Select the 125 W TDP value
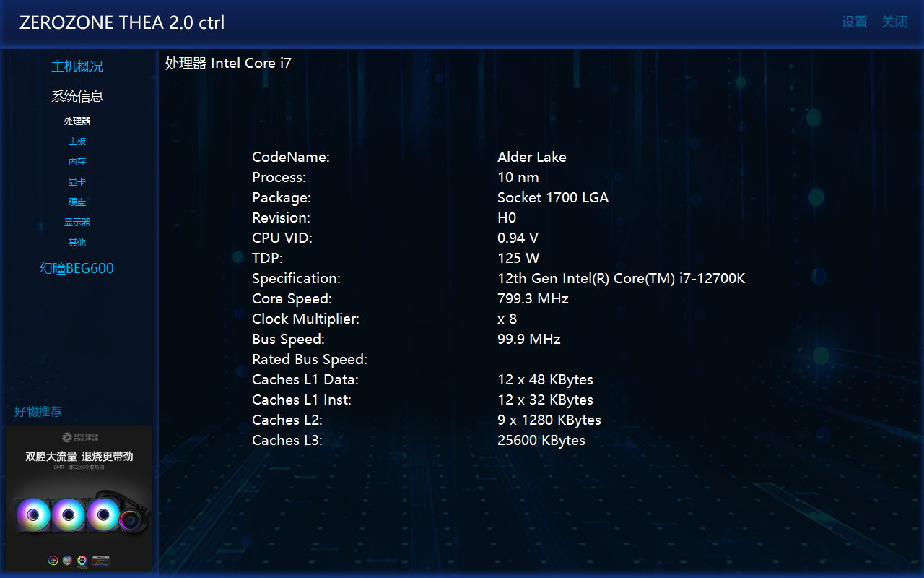Viewport: 924px width, 578px height. (518, 258)
